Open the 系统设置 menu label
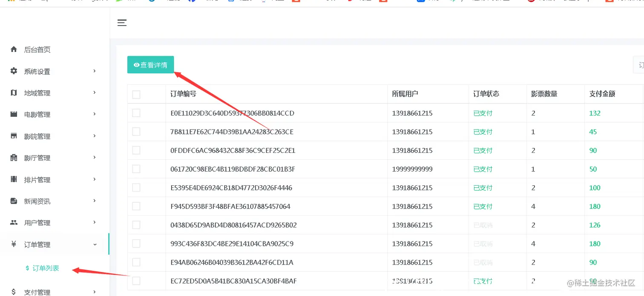This screenshot has height=296, width=644. pos(37,72)
